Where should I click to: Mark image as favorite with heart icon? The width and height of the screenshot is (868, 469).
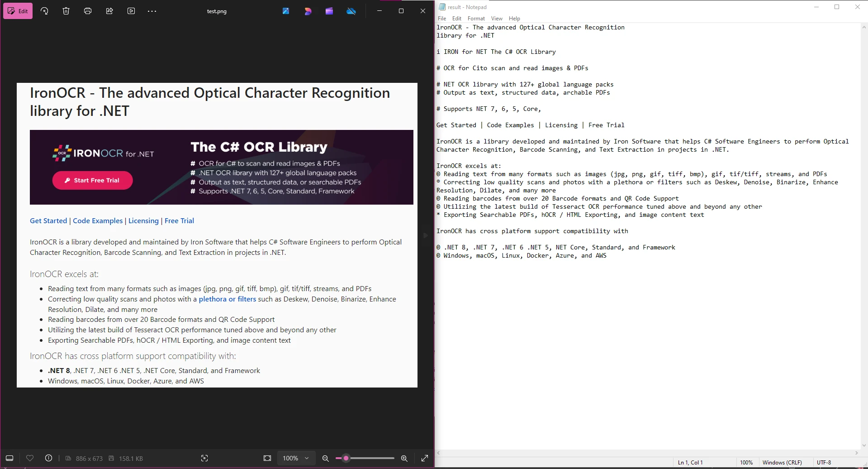coord(30,458)
